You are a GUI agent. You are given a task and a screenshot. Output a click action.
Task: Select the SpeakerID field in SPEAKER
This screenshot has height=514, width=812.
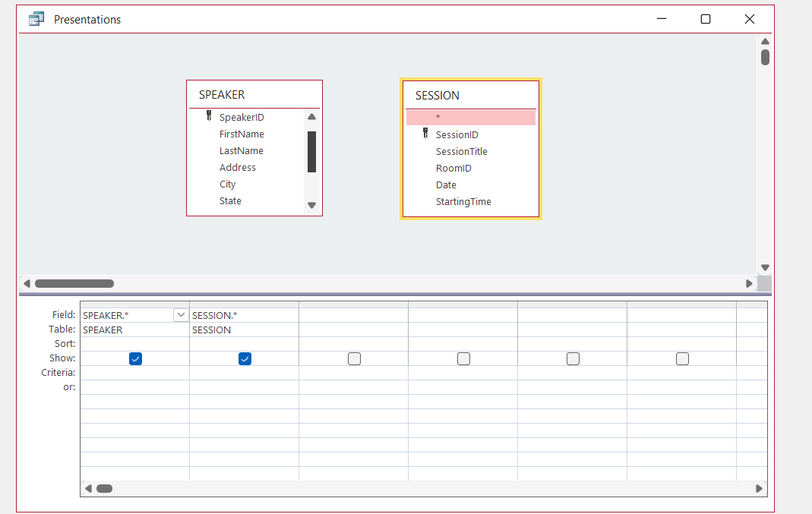tap(242, 118)
